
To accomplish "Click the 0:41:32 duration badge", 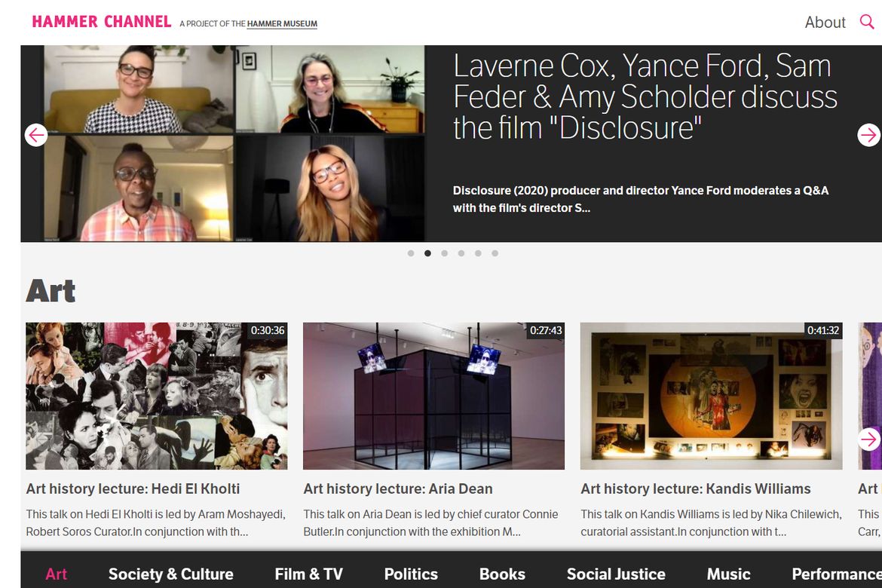I will pos(823,330).
